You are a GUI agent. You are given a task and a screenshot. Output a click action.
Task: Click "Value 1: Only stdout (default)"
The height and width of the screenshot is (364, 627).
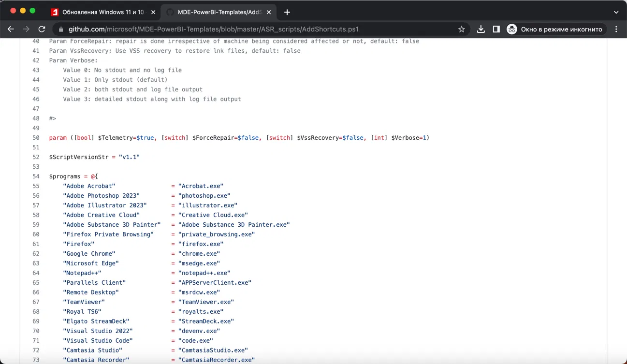(115, 80)
